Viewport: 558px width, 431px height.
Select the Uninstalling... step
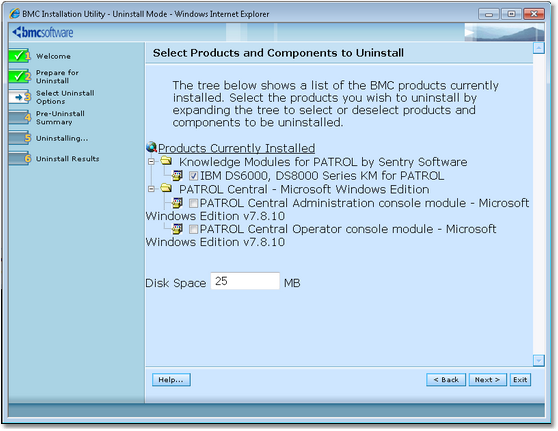[x=62, y=138]
